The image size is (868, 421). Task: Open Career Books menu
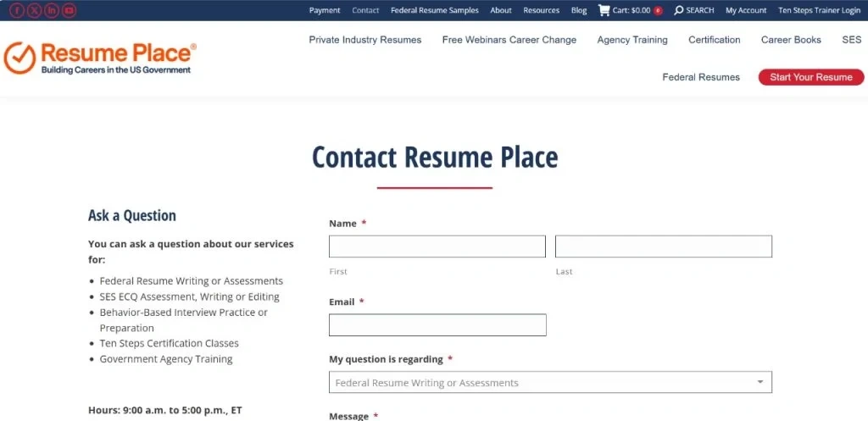tap(791, 40)
